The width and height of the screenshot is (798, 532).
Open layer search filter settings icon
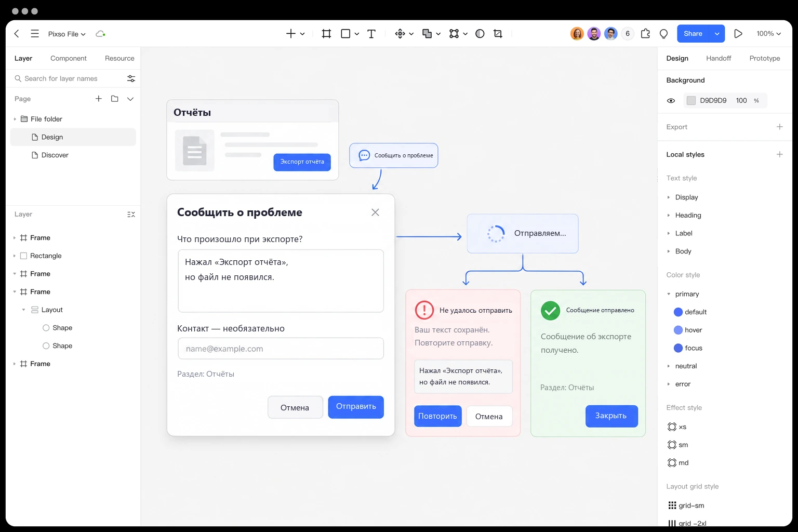pos(131,78)
